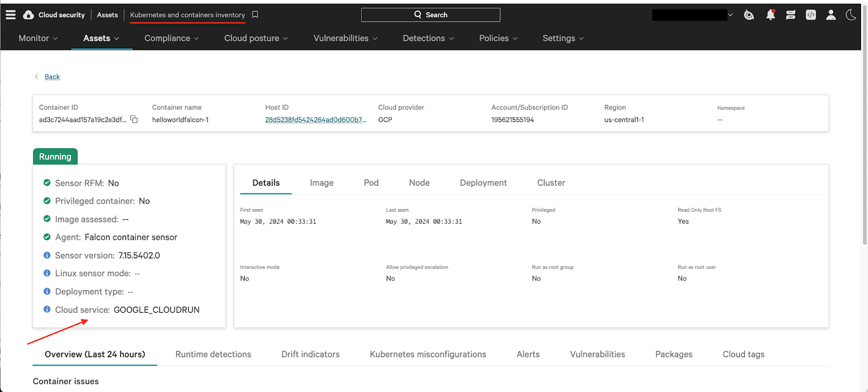Open the Alerts tab

528,355
